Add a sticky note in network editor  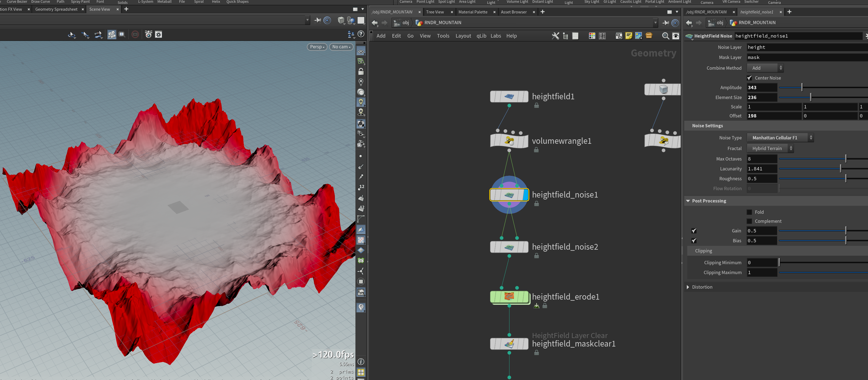[628, 36]
